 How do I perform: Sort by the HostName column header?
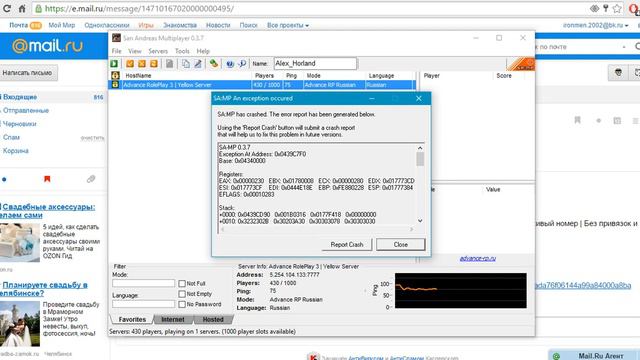point(187,76)
